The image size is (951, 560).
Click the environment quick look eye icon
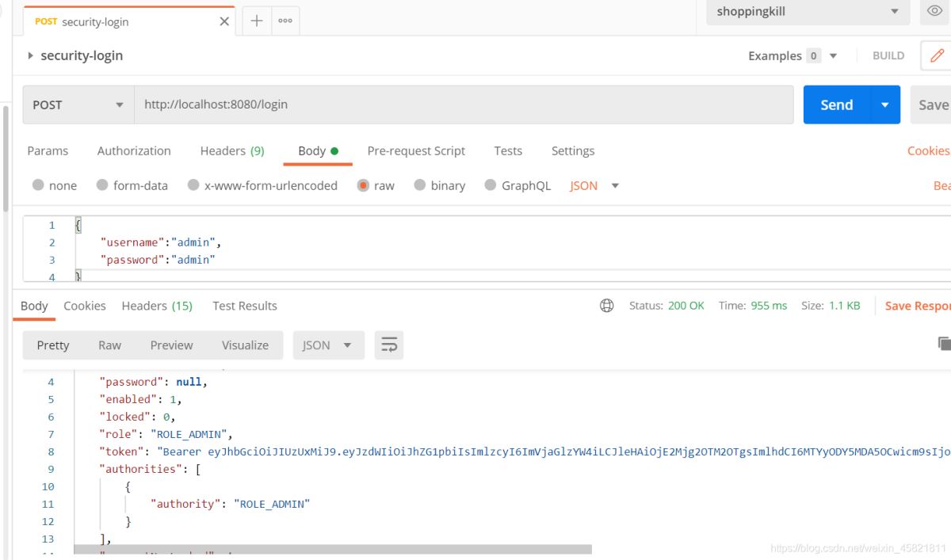coord(935,11)
